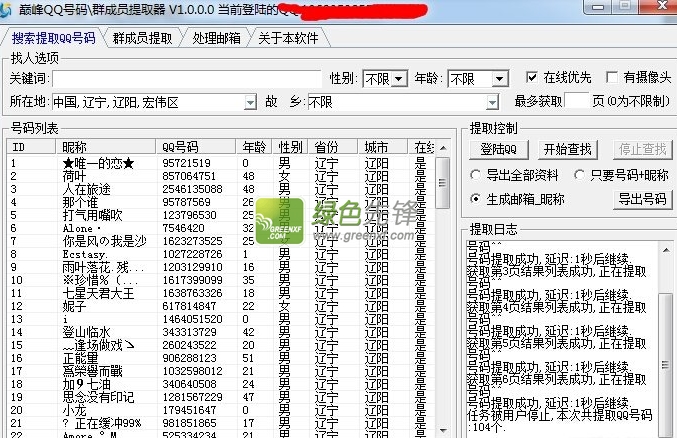Open the 性别 dropdown

click(399, 79)
